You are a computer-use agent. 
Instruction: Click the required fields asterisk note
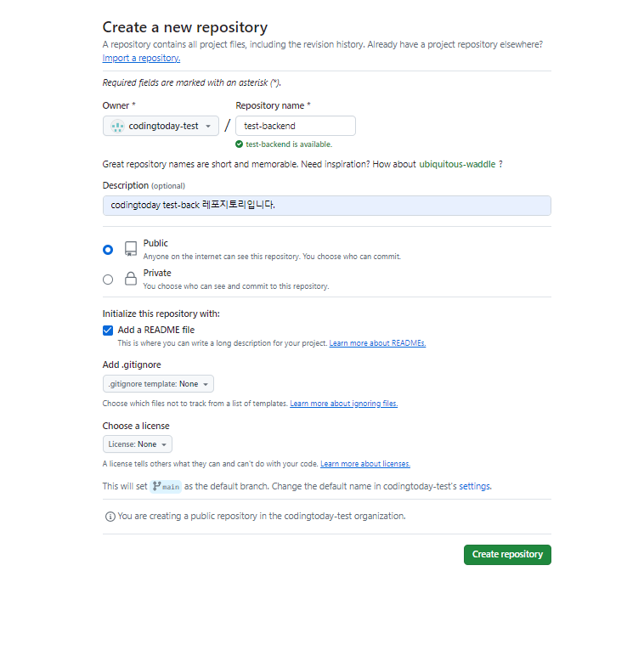tap(191, 82)
